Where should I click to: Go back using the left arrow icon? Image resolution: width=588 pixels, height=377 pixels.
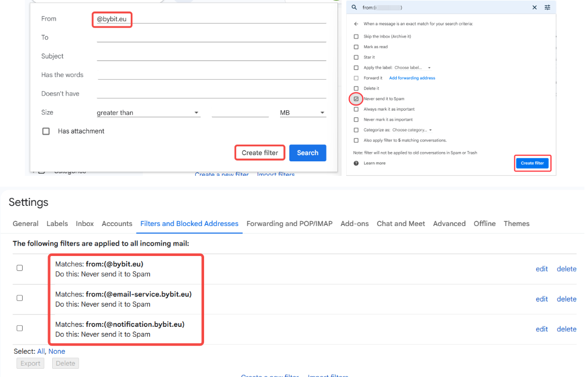(x=356, y=24)
